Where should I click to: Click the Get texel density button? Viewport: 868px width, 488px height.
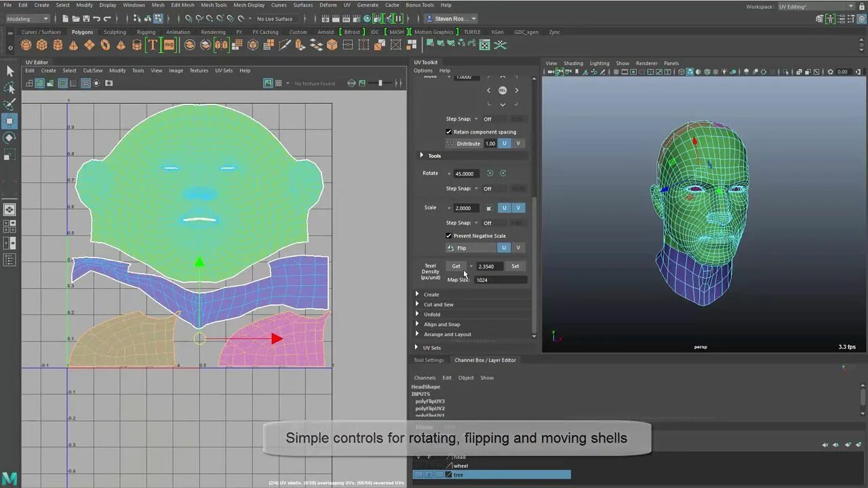456,266
